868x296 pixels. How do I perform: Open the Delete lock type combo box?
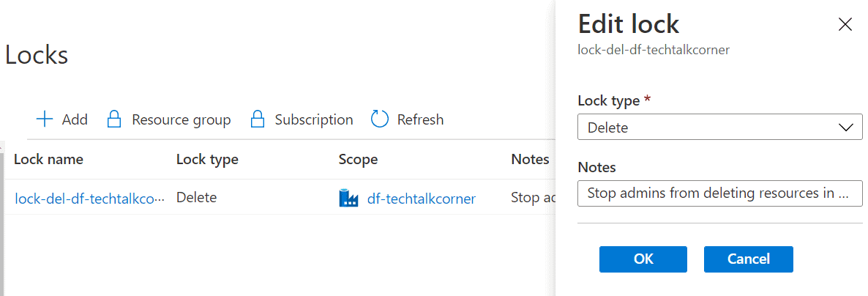[x=719, y=127]
